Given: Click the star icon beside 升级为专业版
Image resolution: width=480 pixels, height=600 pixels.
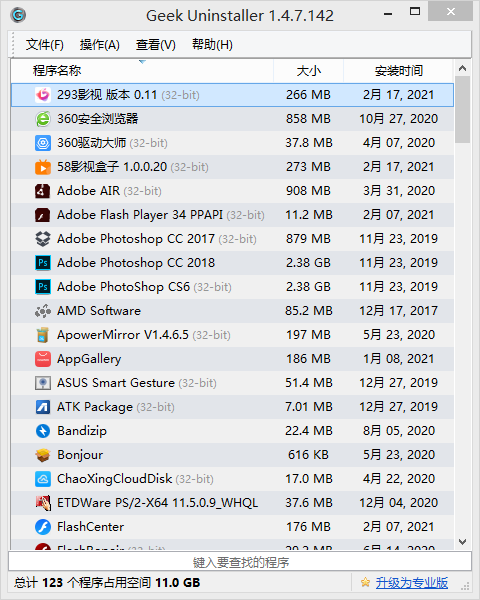Looking at the screenshot, I should coord(365,582).
